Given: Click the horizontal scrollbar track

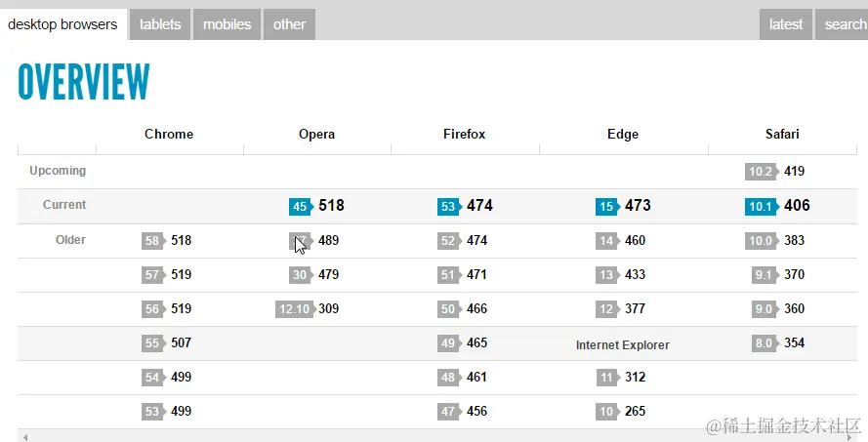Looking at the screenshot, I should [437, 436].
